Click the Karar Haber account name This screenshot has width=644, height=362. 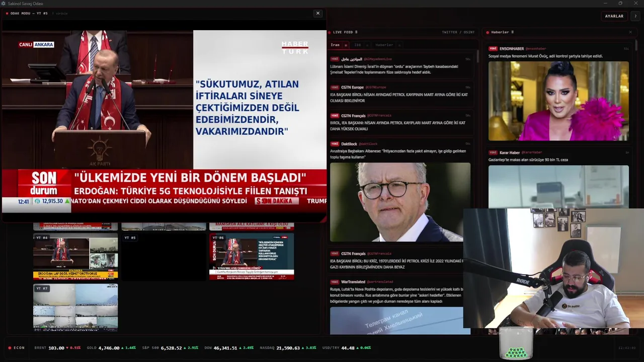pyautogui.click(x=509, y=152)
